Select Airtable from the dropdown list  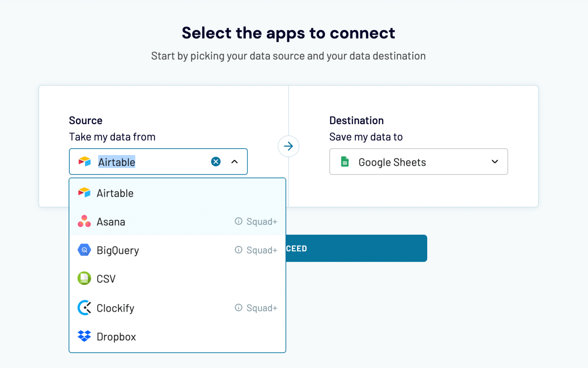click(115, 193)
